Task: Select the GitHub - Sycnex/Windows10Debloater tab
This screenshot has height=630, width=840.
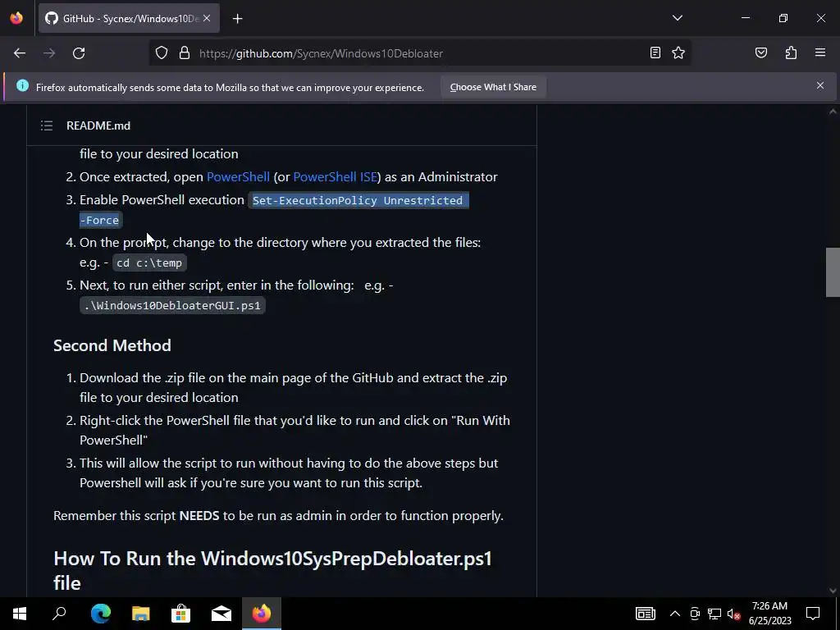Action: (129, 19)
